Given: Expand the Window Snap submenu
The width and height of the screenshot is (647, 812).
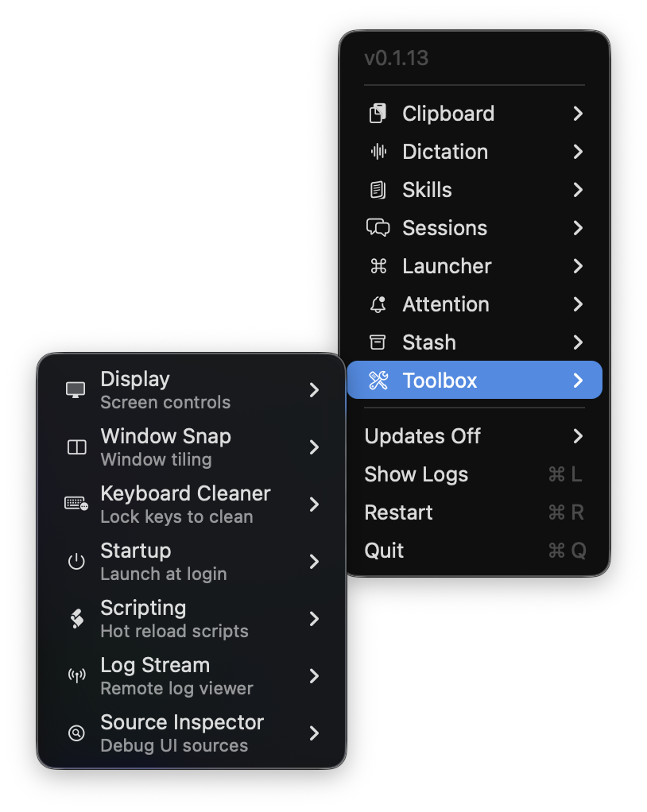Looking at the screenshot, I should tap(314, 447).
